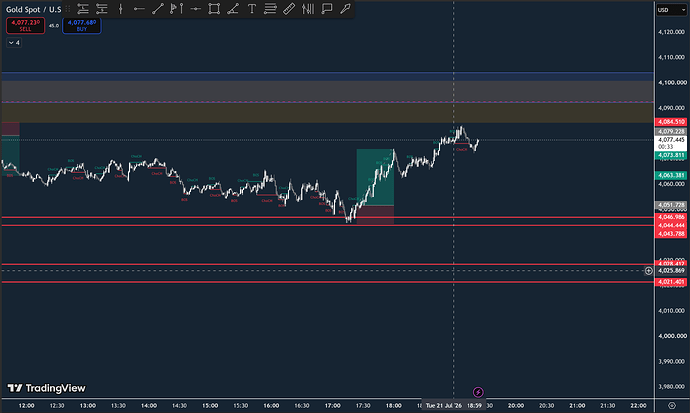
Task: Select the Horizontal Line tool
Action: click(x=195, y=9)
